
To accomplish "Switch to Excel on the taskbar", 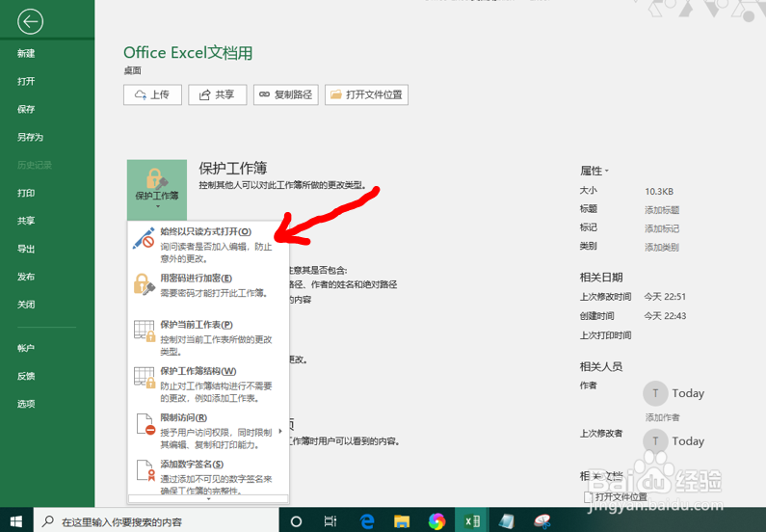I will pos(472,521).
